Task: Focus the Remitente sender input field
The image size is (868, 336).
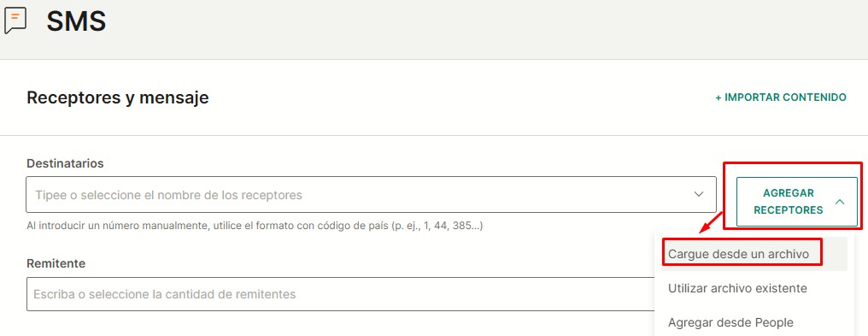Action: 340,294
